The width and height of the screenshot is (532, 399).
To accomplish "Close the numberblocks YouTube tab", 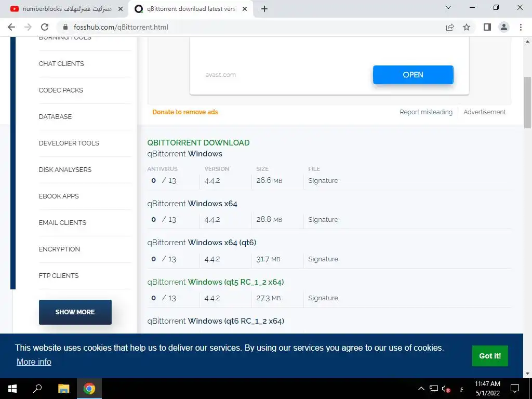I will [x=121, y=9].
